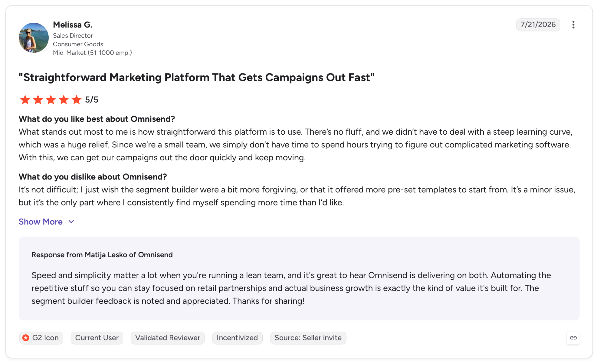Open the three-dot review options menu
The height and width of the screenshot is (364, 597).
[x=573, y=25]
